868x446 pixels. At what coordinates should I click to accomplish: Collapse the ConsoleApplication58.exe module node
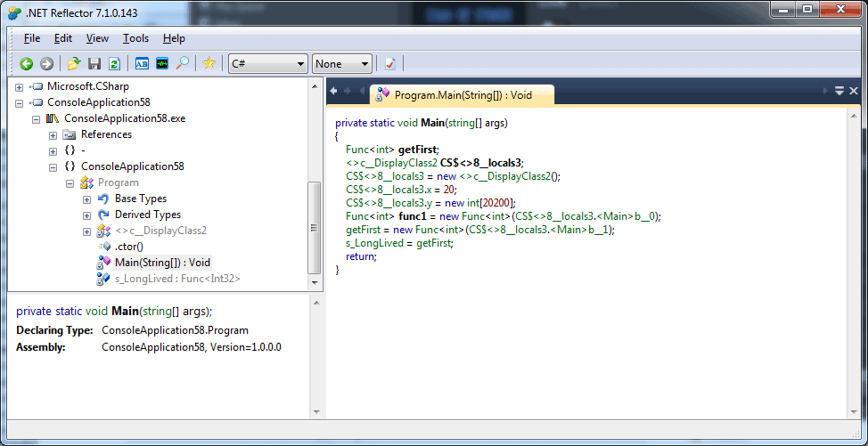36,119
